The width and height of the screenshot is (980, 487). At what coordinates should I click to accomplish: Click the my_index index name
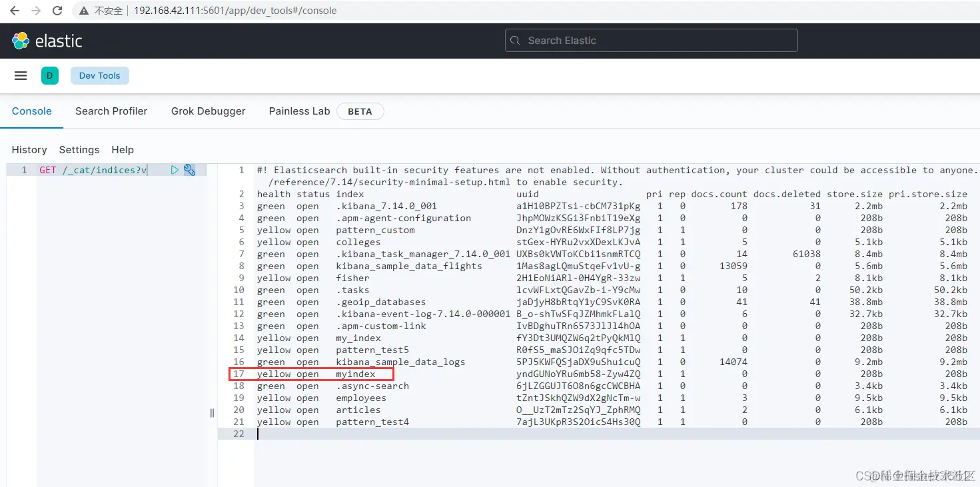(x=358, y=338)
